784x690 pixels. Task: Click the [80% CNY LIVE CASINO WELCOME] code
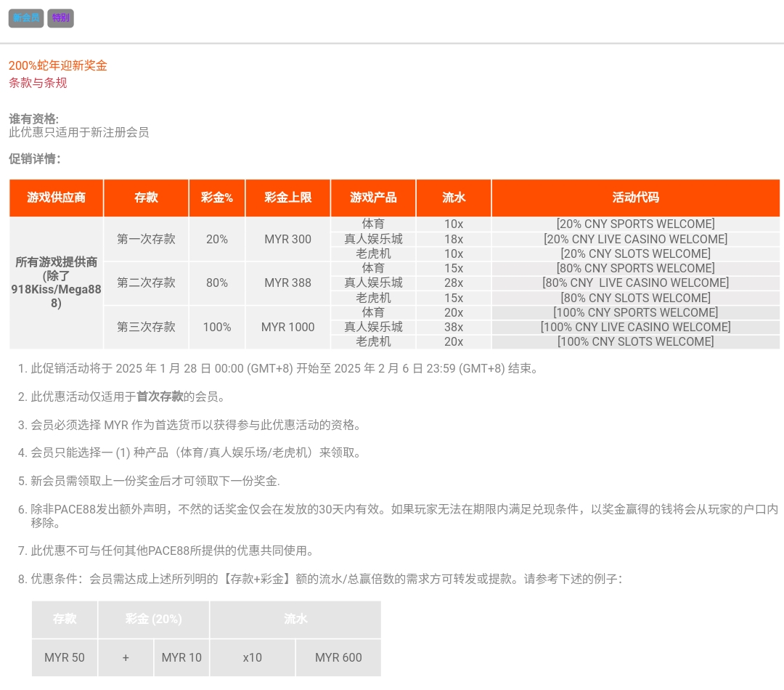click(x=635, y=283)
